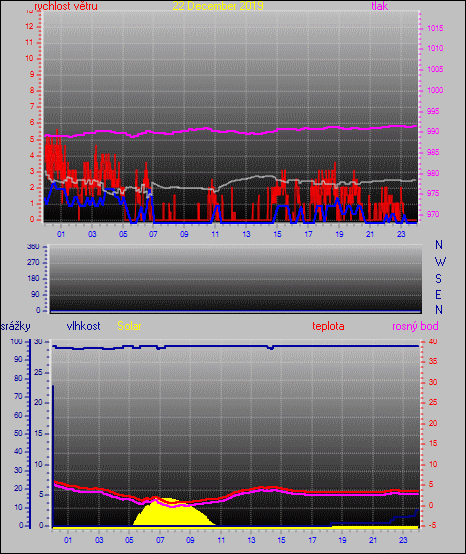Click hour 09 under the wind speed chart
This screenshot has height=554, width=466.
point(184,234)
